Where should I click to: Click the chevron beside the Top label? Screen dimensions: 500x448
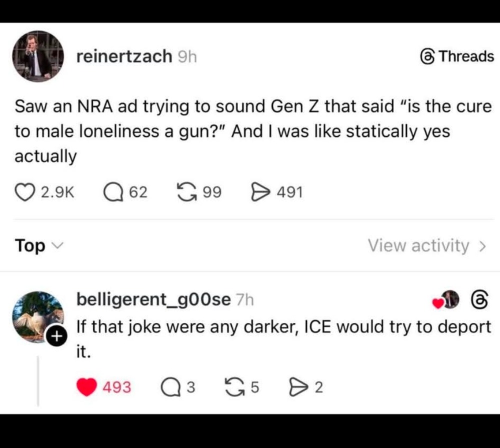57,246
